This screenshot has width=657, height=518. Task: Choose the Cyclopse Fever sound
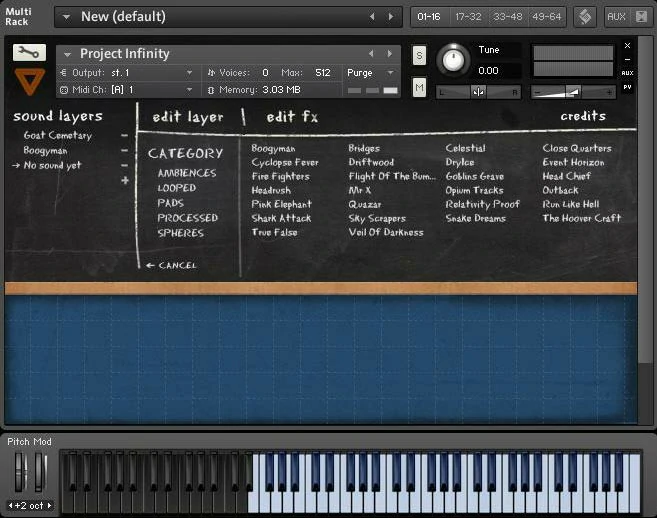click(285, 162)
